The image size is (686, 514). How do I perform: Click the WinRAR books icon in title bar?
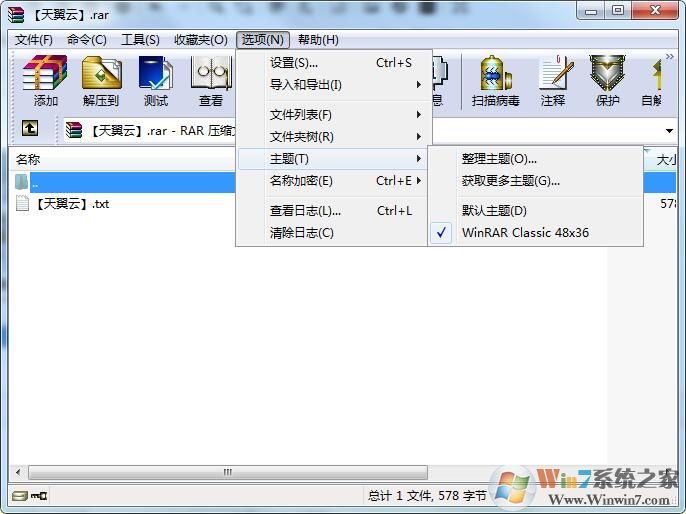coord(16,14)
